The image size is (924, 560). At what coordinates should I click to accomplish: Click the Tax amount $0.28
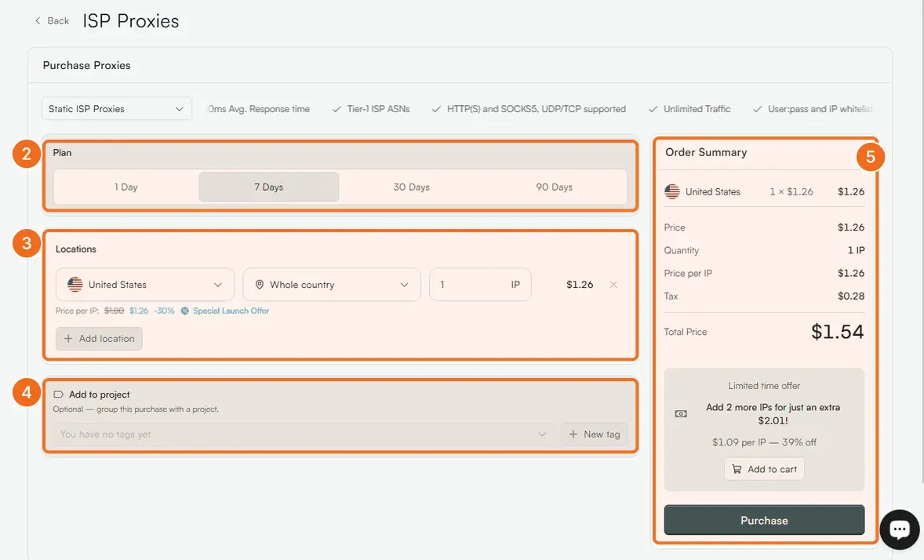[851, 296]
